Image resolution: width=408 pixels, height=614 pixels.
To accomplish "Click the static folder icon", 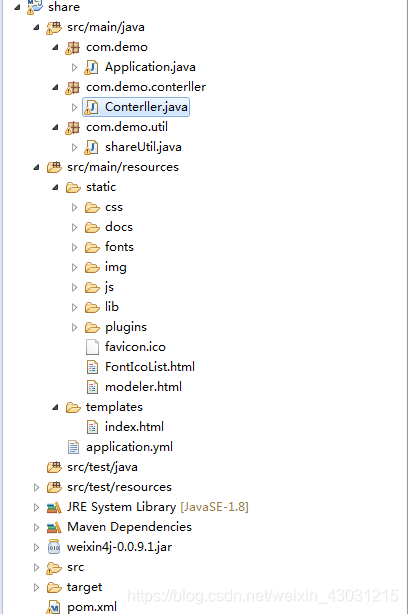I will click(73, 187).
